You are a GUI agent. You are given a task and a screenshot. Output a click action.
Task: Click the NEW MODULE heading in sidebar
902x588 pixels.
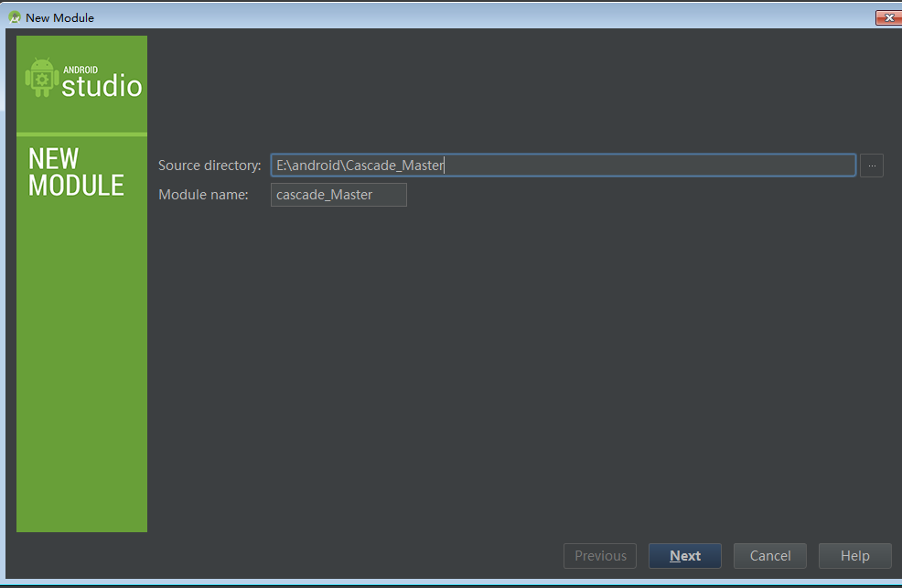click(76, 172)
